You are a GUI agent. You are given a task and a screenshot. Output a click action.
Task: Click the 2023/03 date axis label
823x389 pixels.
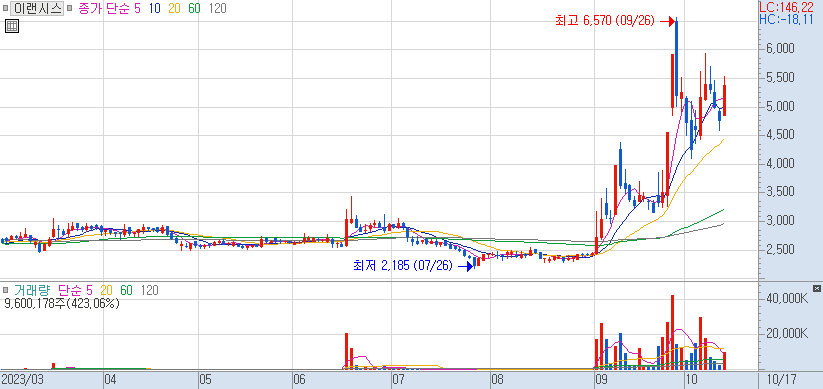pyautogui.click(x=22, y=379)
